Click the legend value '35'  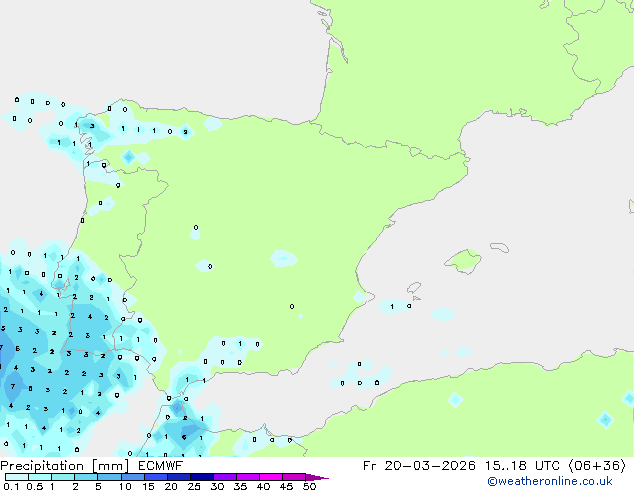[240, 486]
